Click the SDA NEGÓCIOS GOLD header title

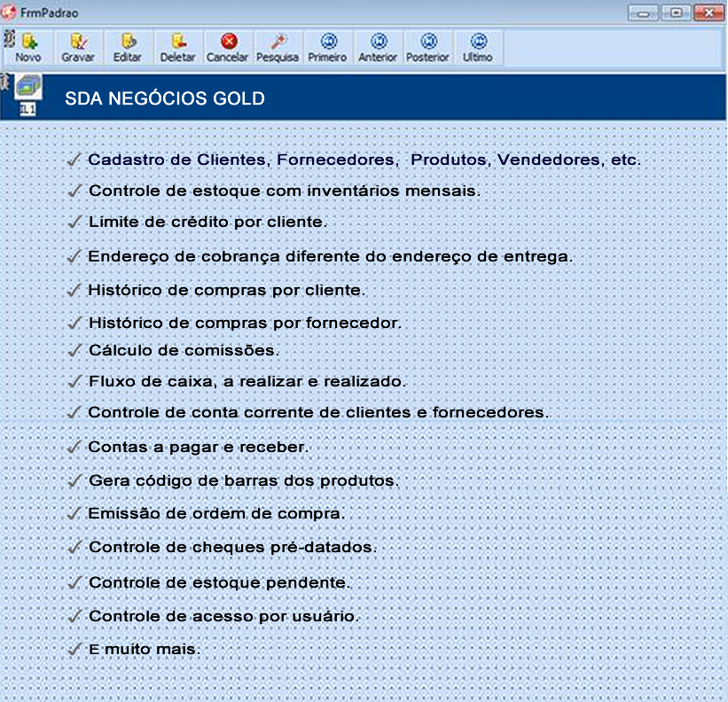pyautogui.click(x=165, y=98)
